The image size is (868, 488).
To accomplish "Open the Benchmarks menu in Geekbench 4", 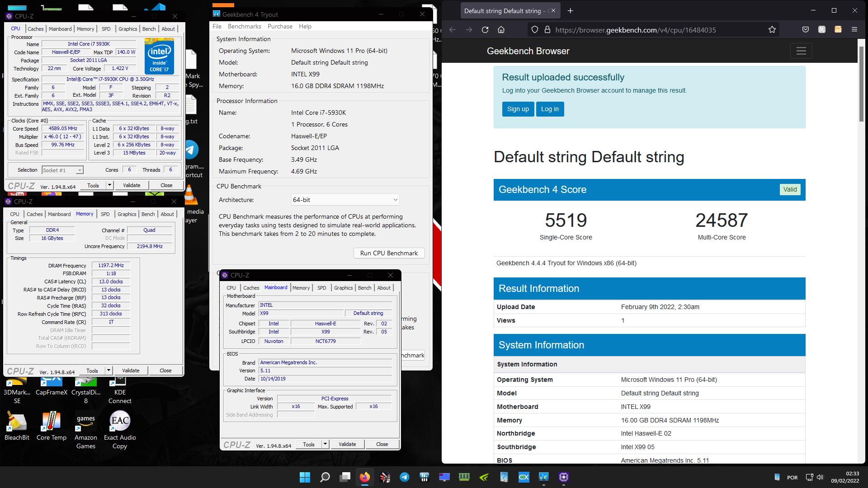I will [245, 26].
